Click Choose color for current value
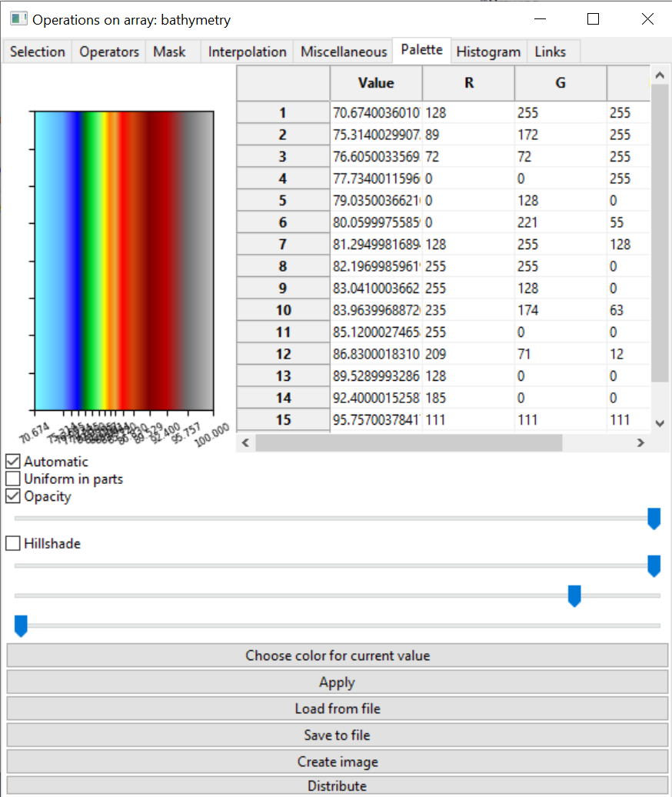The height and width of the screenshot is (797, 672). (x=338, y=655)
